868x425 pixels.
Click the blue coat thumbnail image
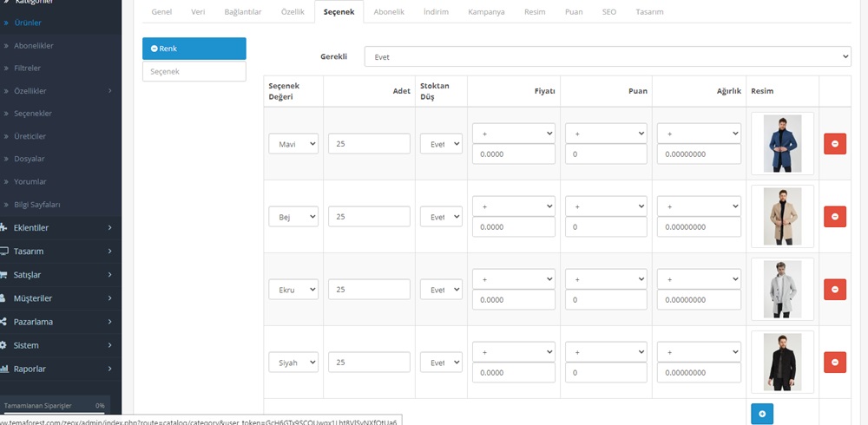(x=782, y=144)
